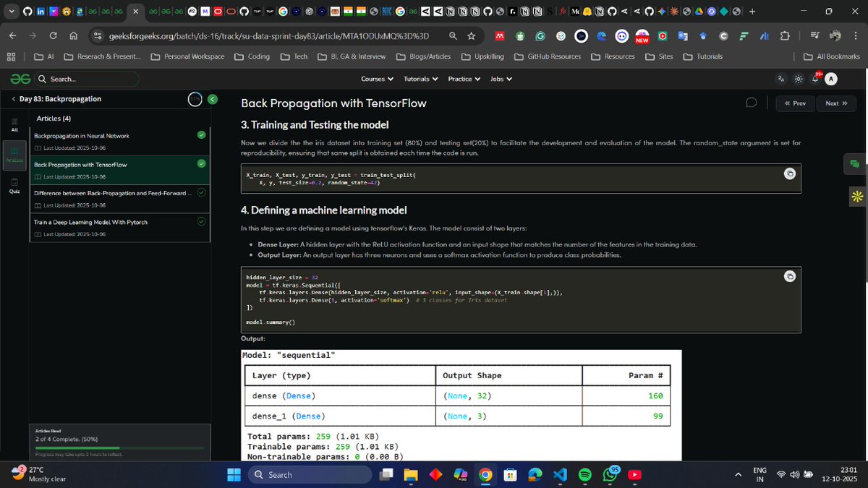Switch to the Articles sidebar tab
Viewport: 868px width, 488px height.
tap(14, 155)
